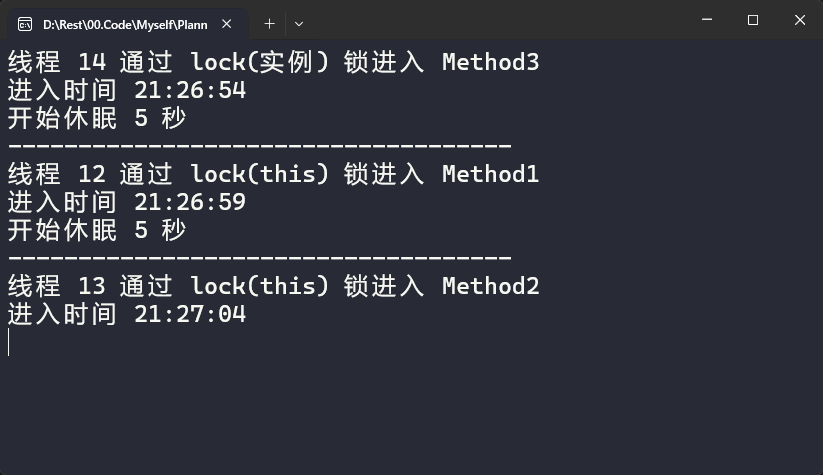Close the current terminal tab
The height and width of the screenshot is (475, 823).
click(227, 24)
